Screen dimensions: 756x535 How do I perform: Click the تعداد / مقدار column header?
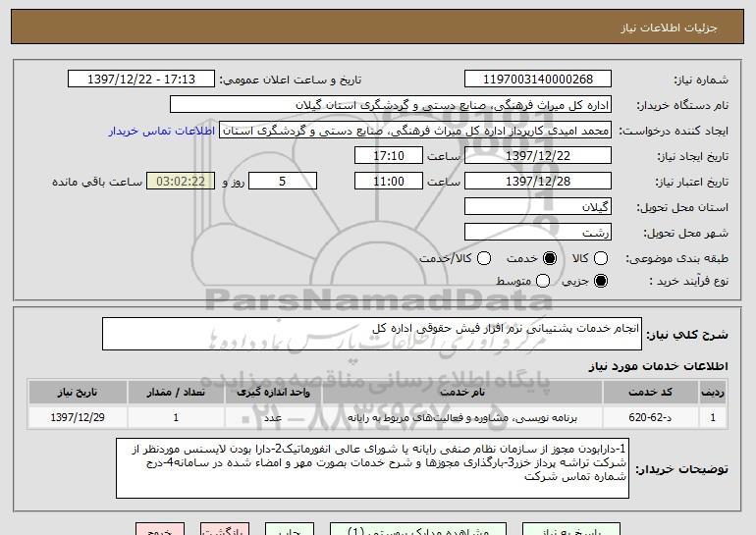click(x=176, y=393)
